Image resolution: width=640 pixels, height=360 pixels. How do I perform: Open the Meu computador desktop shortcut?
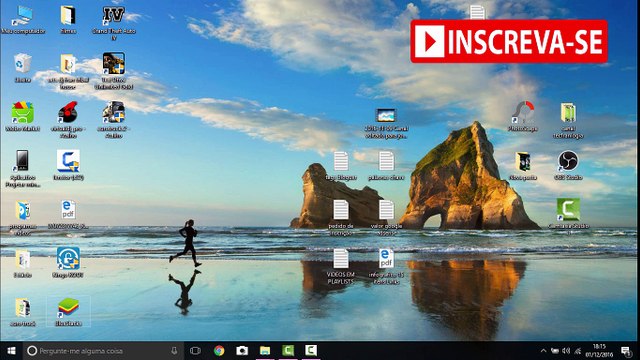[x=23, y=20]
